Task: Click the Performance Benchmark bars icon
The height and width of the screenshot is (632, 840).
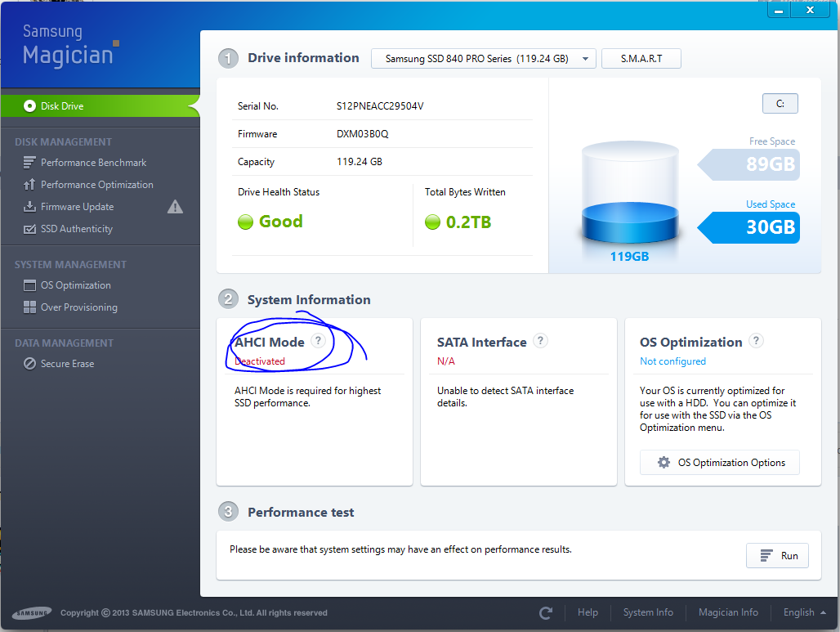Action: point(29,163)
